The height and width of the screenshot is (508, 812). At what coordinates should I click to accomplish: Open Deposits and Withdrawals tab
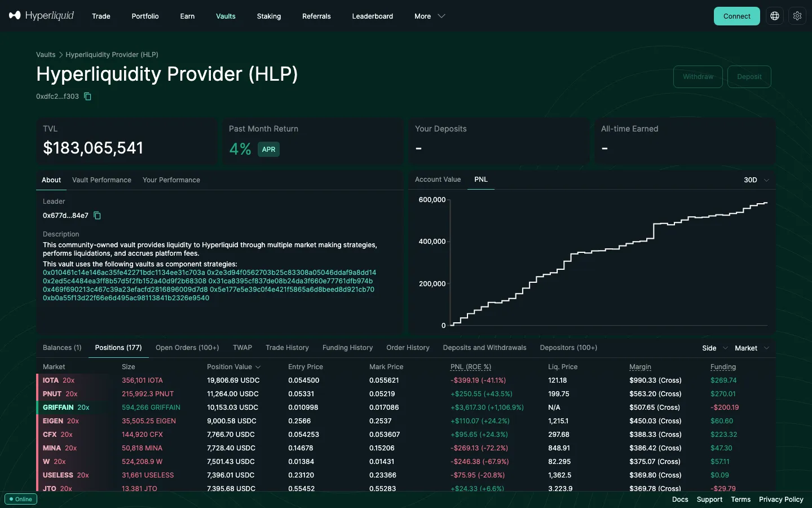coord(484,348)
